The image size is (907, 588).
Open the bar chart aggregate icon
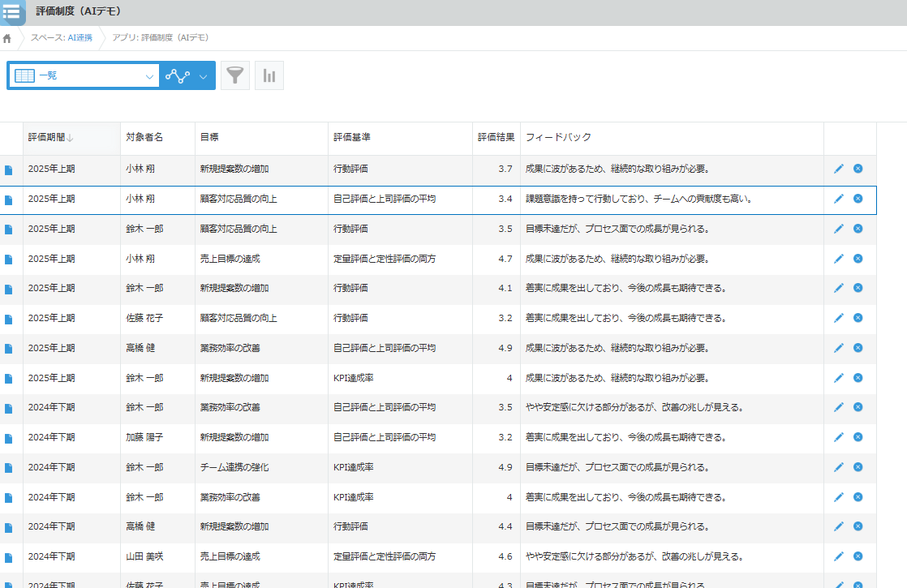[269, 75]
